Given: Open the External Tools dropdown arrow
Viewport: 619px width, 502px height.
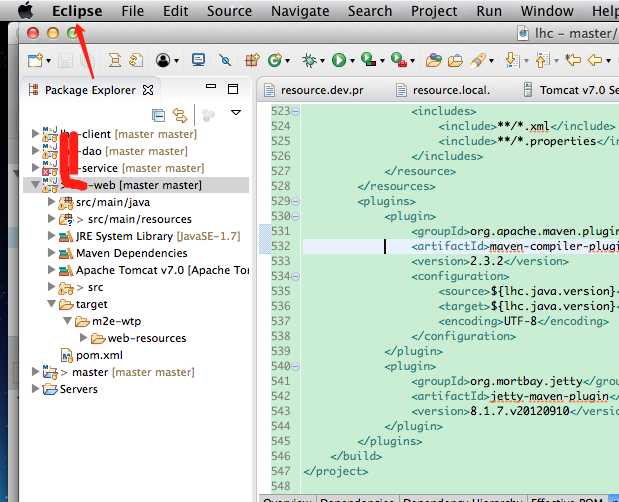Looking at the screenshot, I should click(412, 61).
